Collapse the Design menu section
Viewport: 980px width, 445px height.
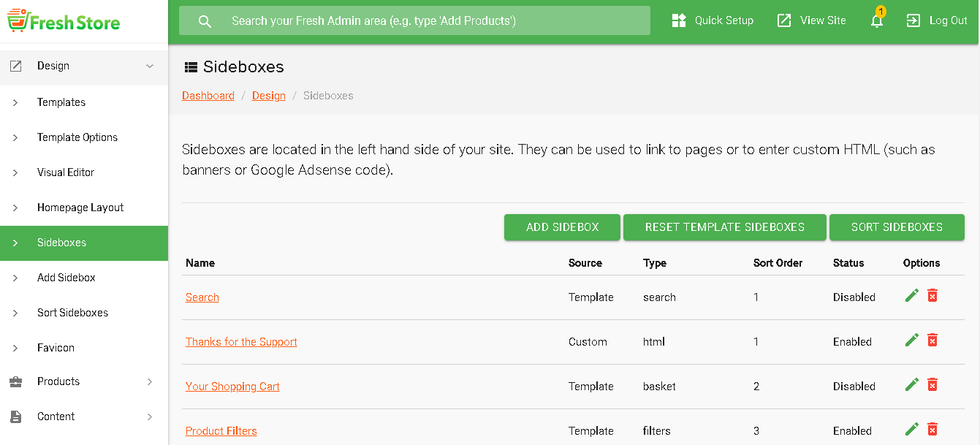pyautogui.click(x=150, y=66)
